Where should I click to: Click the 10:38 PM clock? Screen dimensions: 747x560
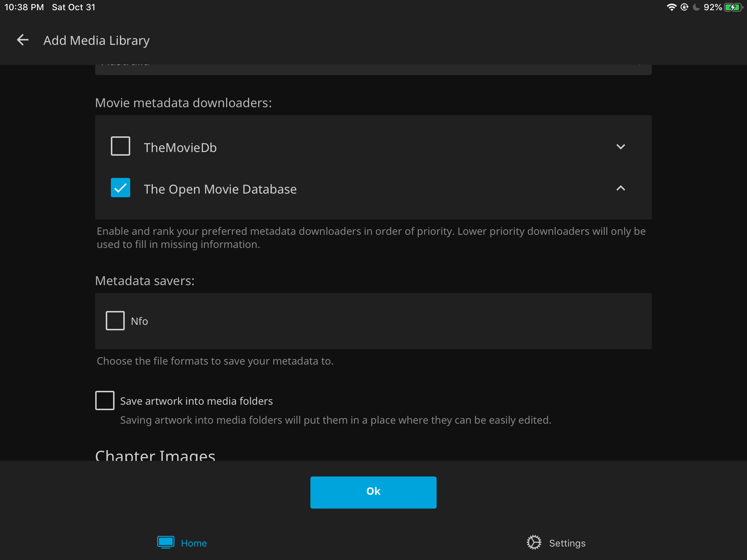24,7
